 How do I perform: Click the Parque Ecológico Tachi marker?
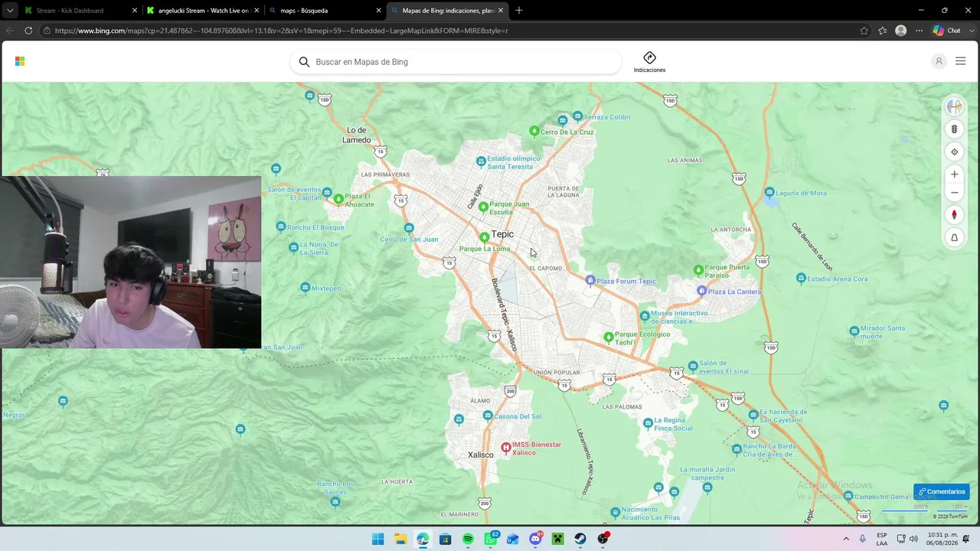coord(609,337)
